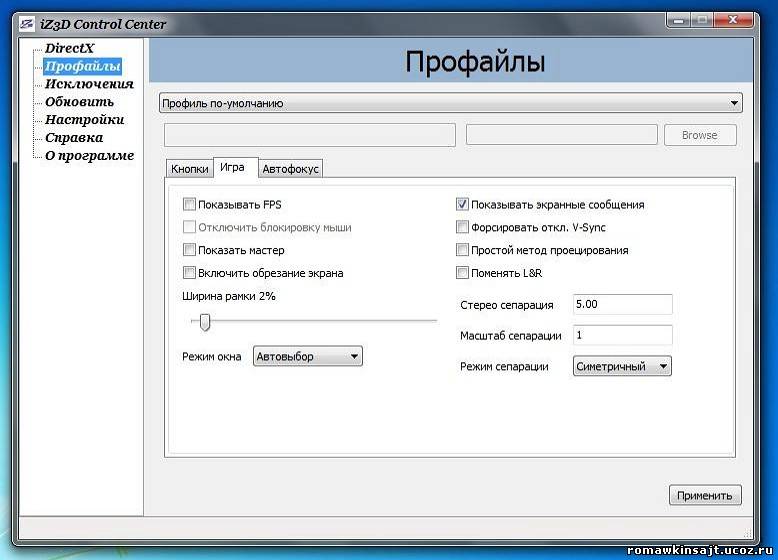Screen dimensions: 778x560
Task: Switch to the Кнопки tab
Action: 190,169
